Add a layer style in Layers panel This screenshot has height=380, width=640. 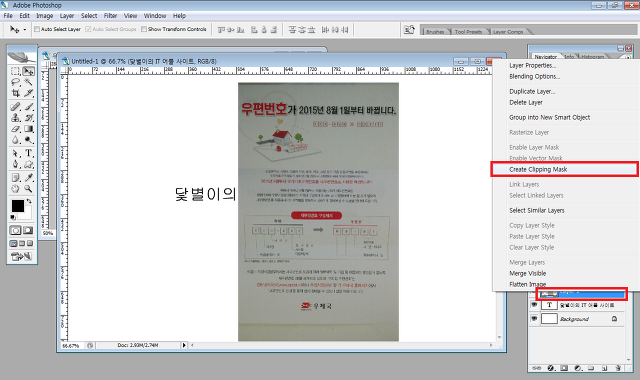(x=550, y=368)
